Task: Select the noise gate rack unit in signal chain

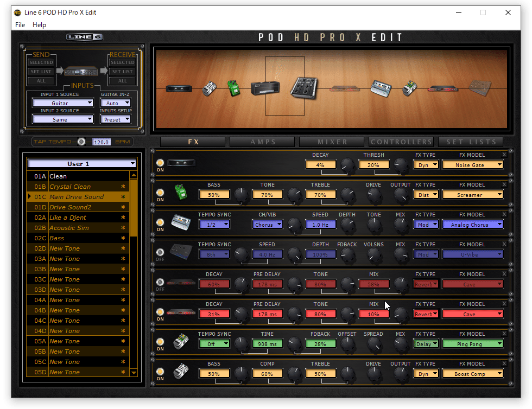Action: pos(179,89)
